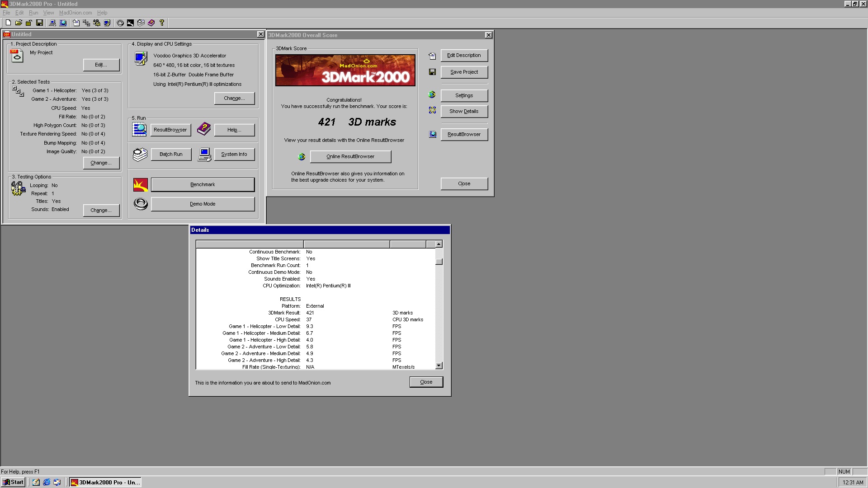Click the icon beside ResultBrowser in score window

tap(433, 134)
